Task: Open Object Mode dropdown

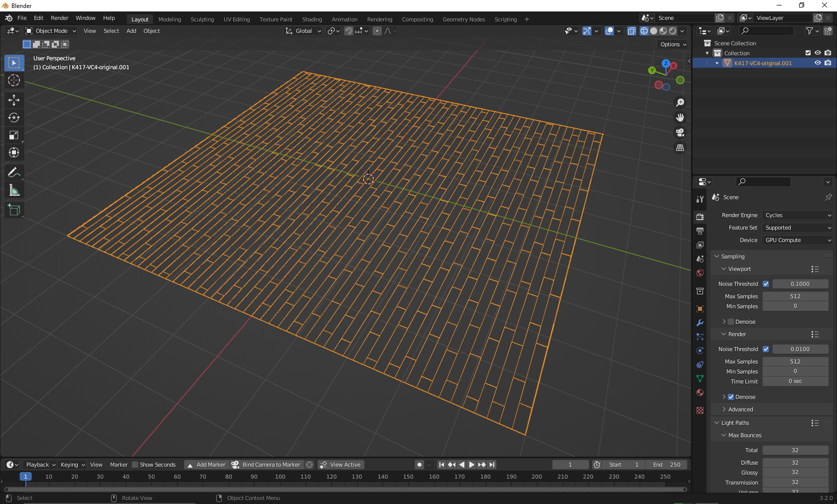Action: pos(51,31)
